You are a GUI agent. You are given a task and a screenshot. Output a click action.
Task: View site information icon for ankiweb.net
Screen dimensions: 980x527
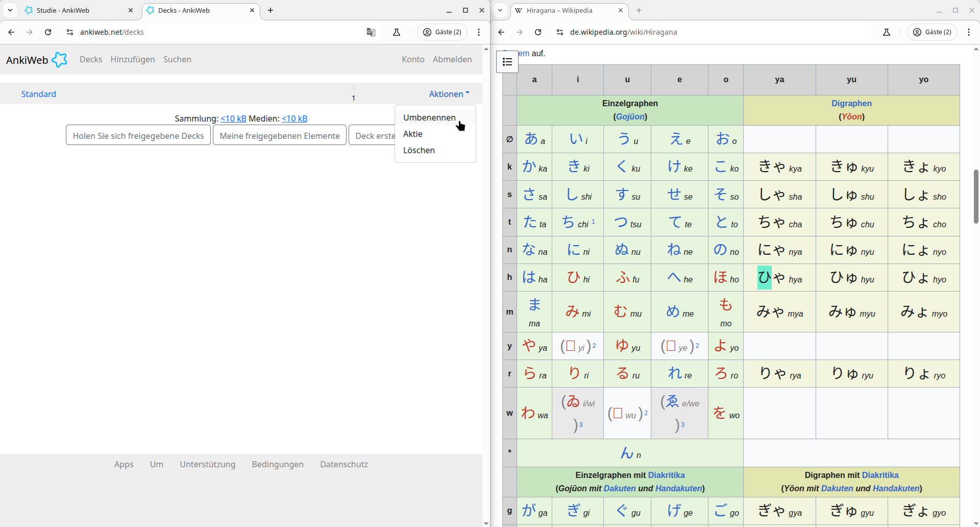[x=70, y=32]
